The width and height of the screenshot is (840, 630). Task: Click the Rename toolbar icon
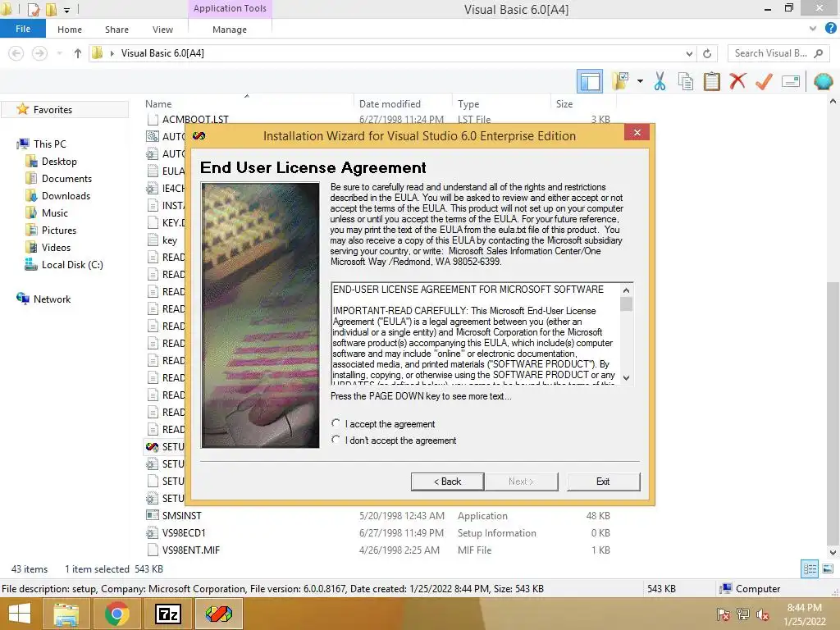coord(791,81)
